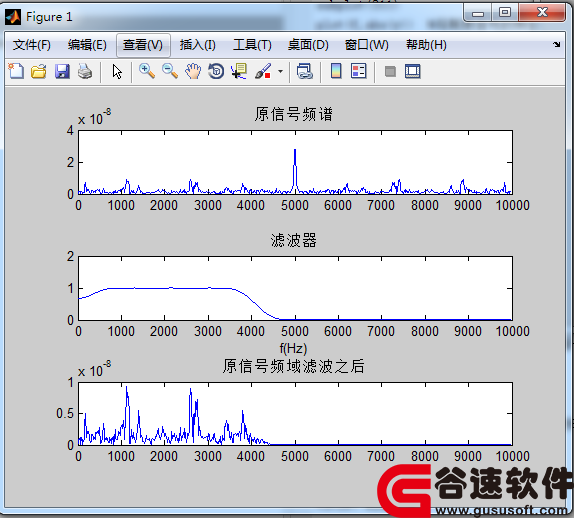Toggle the Brush data tool
Image resolution: width=574 pixels, height=518 pixels.
click(x=263, y=71)
